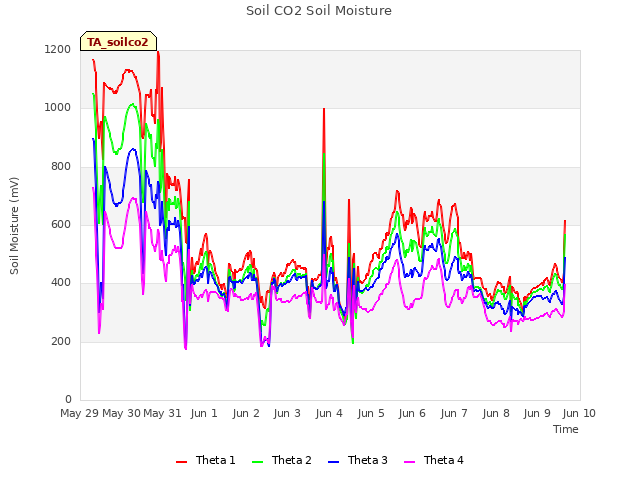The height and width of the screenshot is (480, 640).
Task: Toggle Theta 1 series in legend
Action: click(x=206, y=460)
